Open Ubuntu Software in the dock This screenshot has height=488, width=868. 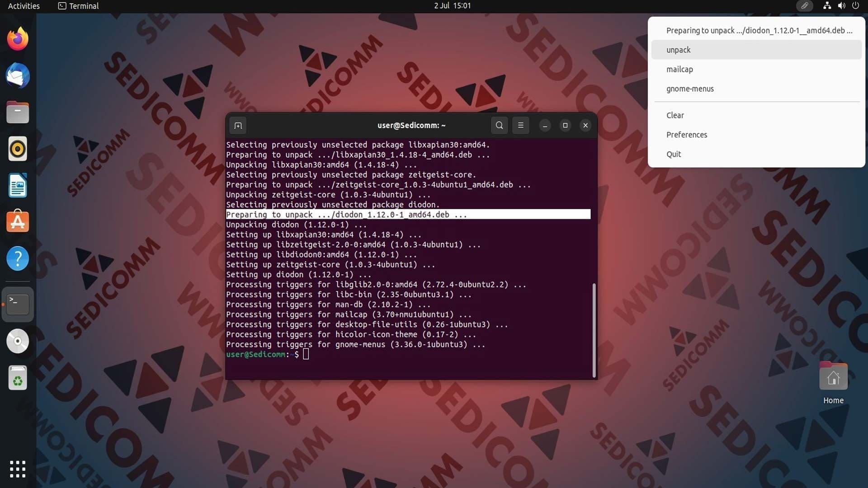18,222
